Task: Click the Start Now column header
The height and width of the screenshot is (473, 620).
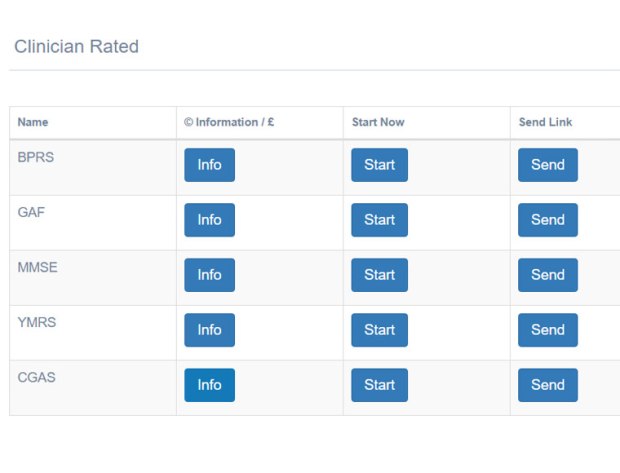Action: (378, 122)
